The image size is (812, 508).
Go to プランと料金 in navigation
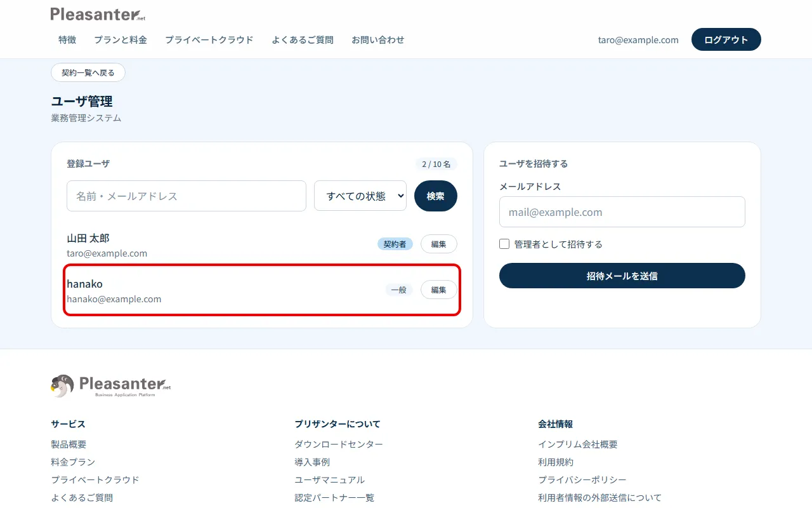(121, 39)
